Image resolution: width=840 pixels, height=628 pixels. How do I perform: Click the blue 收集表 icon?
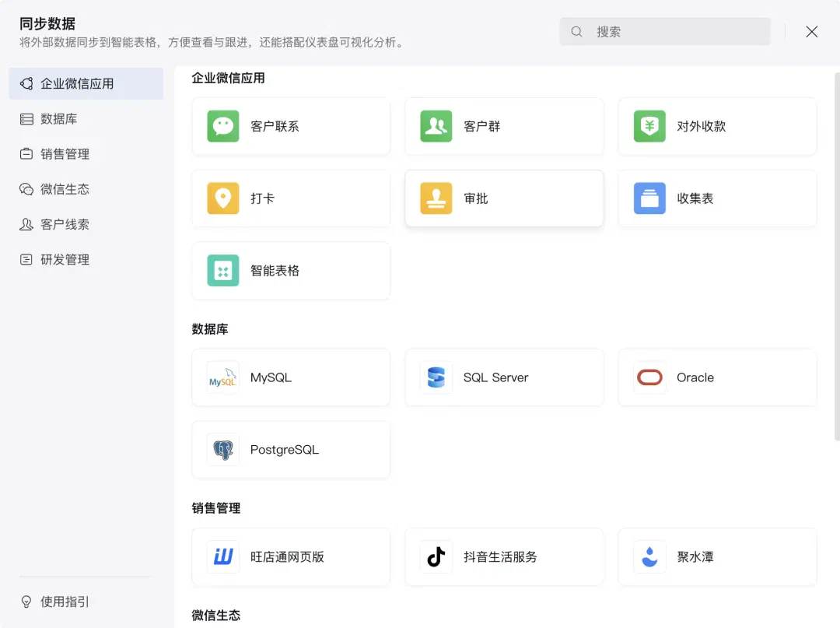click(649, 198)
